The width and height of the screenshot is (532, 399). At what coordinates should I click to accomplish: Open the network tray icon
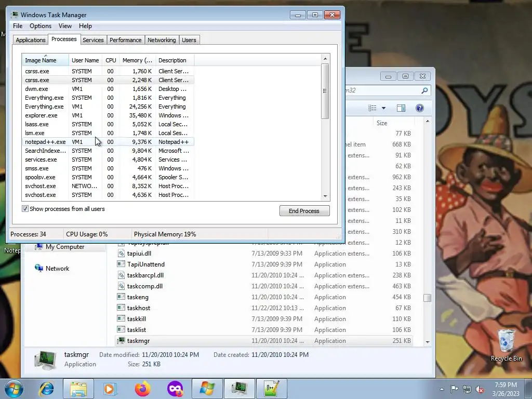click(x=467, y=389)
